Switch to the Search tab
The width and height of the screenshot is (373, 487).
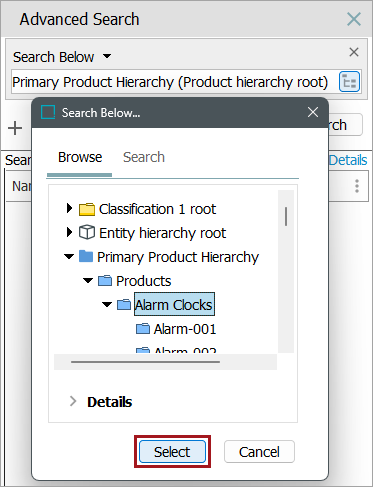(x=144, y=157)
